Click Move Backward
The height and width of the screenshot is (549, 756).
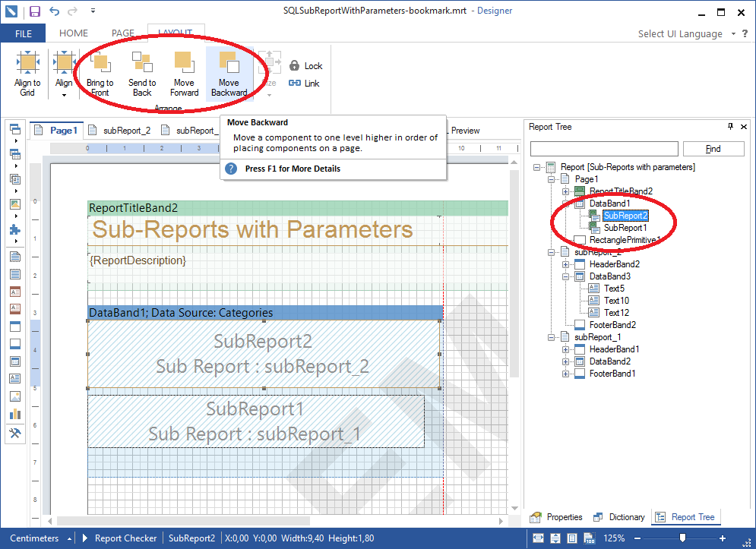point(229,74)
